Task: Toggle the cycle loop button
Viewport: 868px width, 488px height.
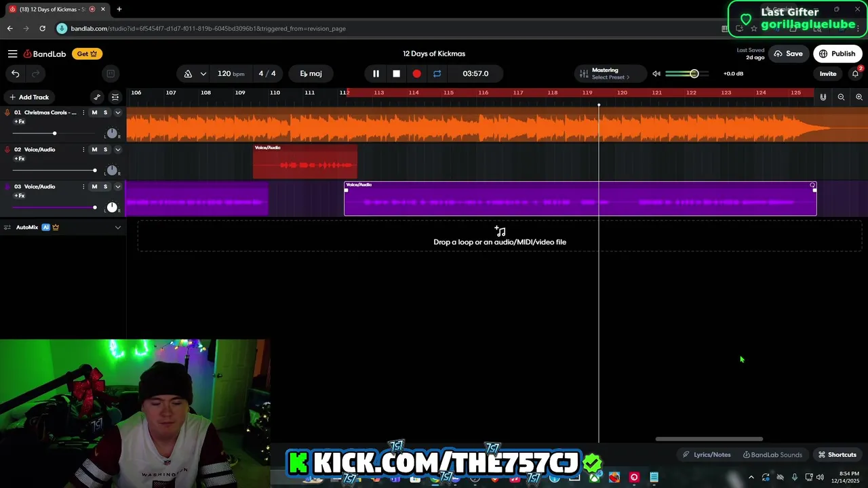Action: 437,73
